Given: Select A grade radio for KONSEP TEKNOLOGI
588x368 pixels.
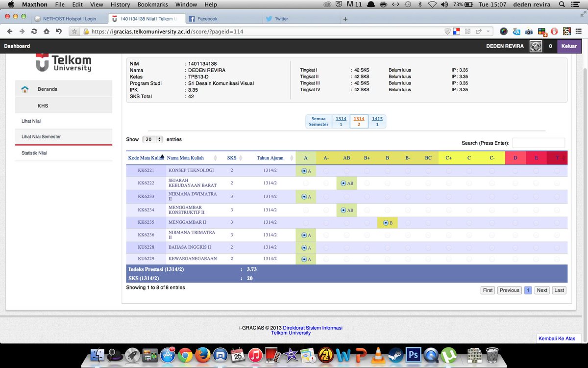Looking at the screenshot, I should [304, 170].
